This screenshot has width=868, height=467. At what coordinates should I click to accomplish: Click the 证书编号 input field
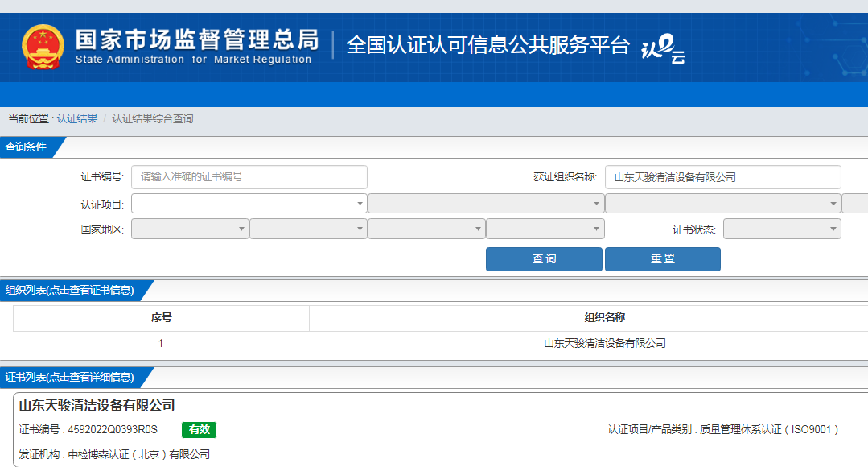(249, 176)
